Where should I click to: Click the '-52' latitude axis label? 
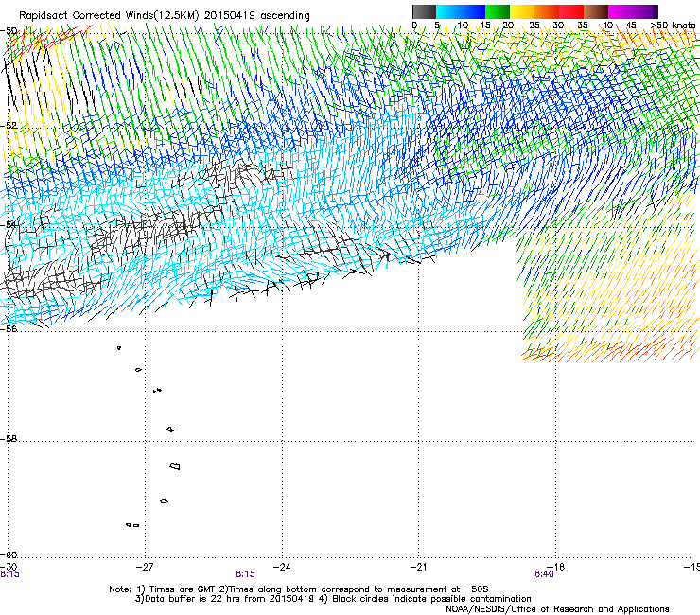[x=9, y=126]
